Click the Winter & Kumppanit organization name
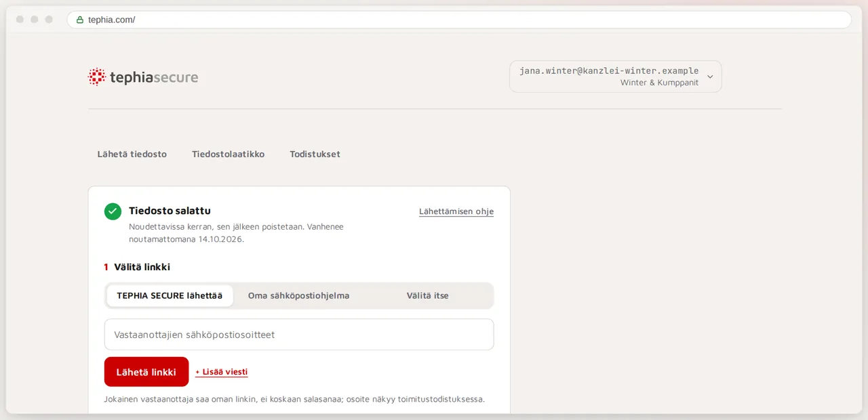868x420 pixels. (x=659, y=83)
